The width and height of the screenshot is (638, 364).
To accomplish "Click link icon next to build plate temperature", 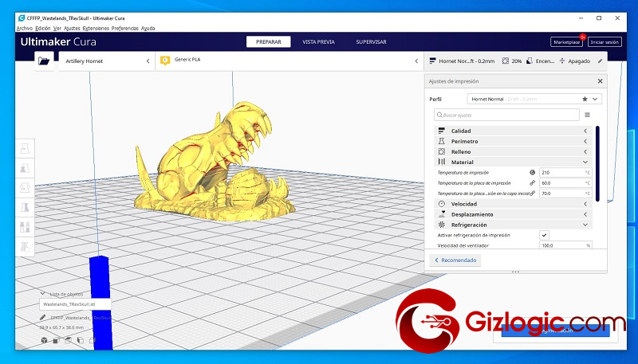I will click(533, 182).
